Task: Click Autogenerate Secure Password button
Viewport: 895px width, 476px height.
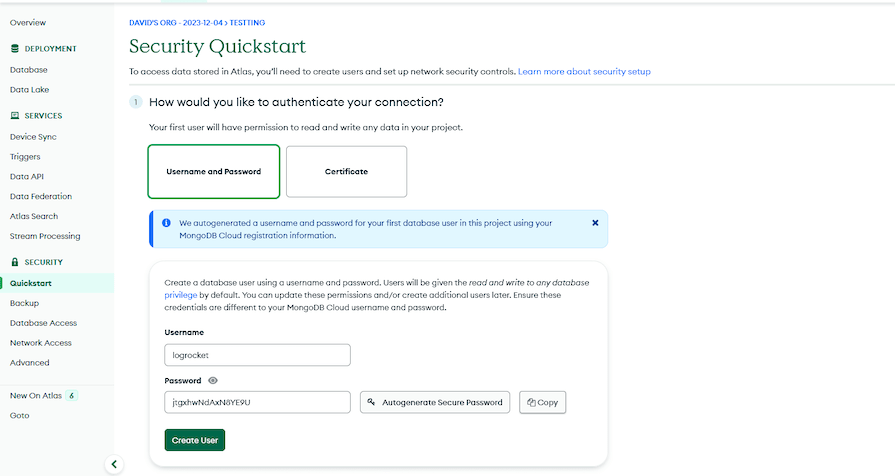Action: pyautogui.click(x=435, y=402)
